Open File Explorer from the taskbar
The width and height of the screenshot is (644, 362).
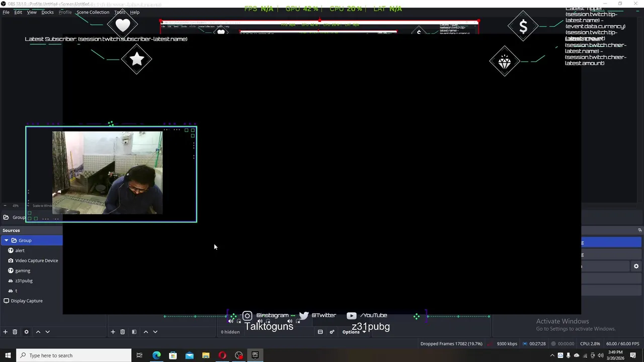click(206, 355)
